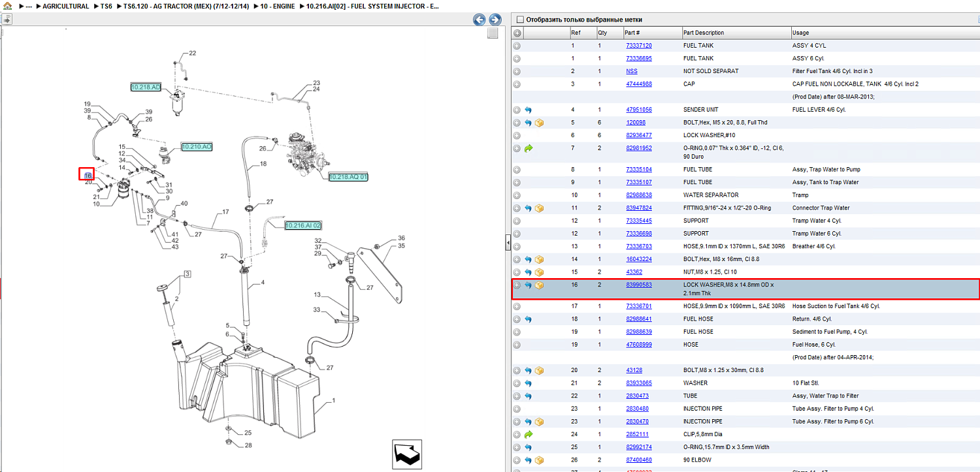
Task: Click the blue arrow icon for part 2830473
Action: click(528, 396)
